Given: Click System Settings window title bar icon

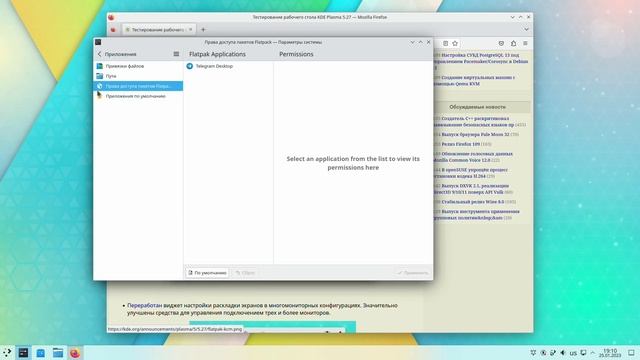Looking at the screenshot, I should coord(98,42).
